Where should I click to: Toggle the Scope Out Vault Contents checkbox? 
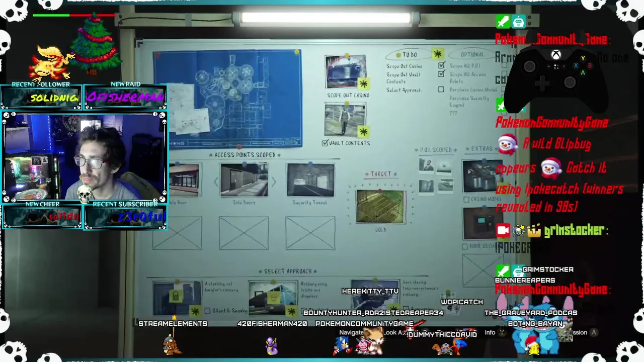pos(441,74)
